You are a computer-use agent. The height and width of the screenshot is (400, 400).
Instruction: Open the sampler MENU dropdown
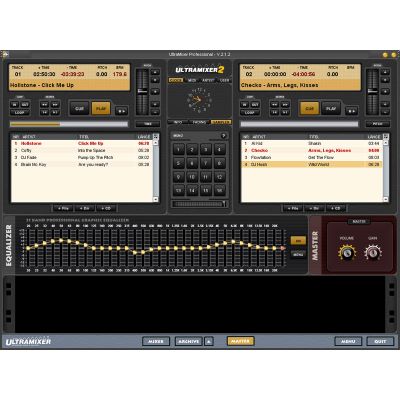pos(178,136)
